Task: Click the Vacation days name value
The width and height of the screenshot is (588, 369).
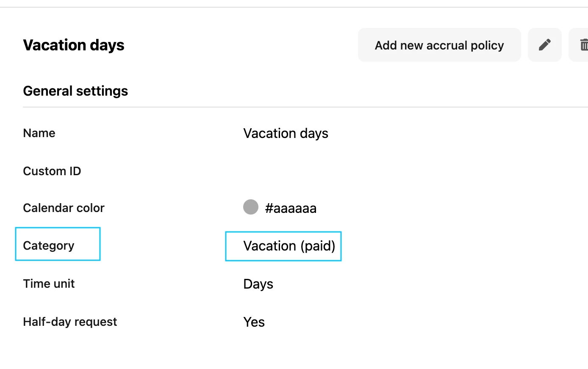Action: (x=286, y=133)
